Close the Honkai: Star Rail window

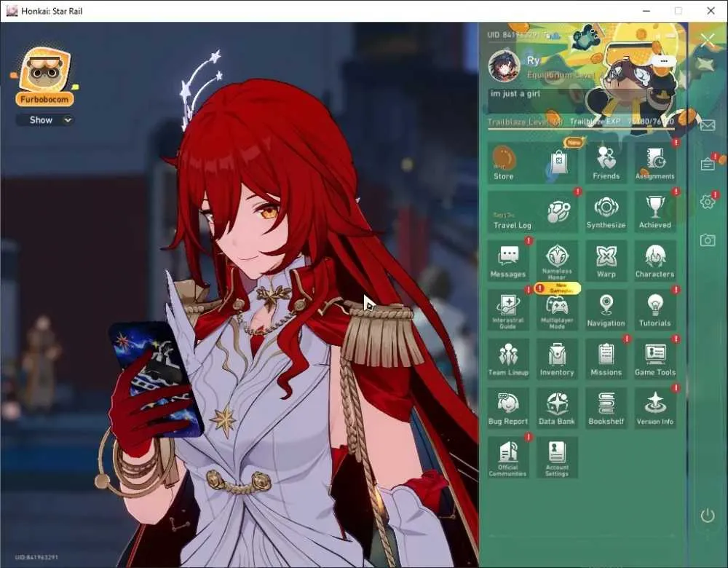[x=711, y=11]
